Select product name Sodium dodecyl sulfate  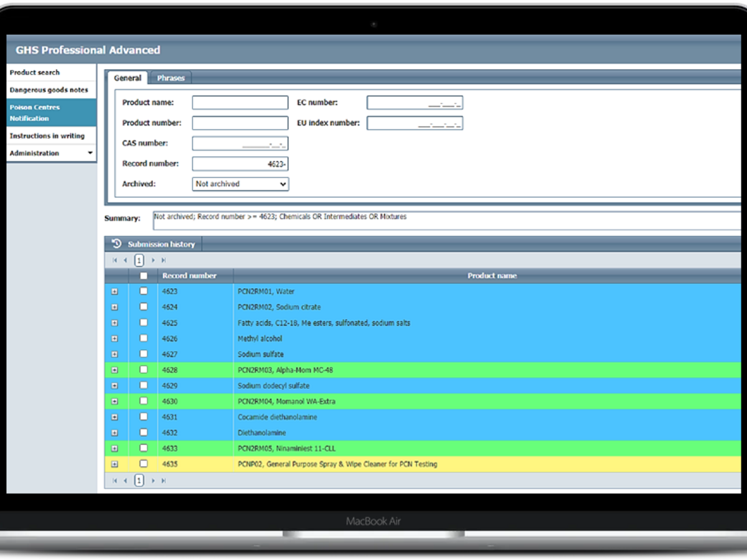tap(273, 386)
